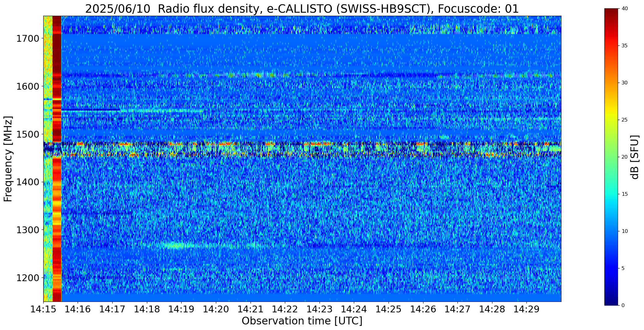644x330 pixels.
Task: Click the colorbar 20 tick label
Action: pyautogui.click(x=625, y=157)
